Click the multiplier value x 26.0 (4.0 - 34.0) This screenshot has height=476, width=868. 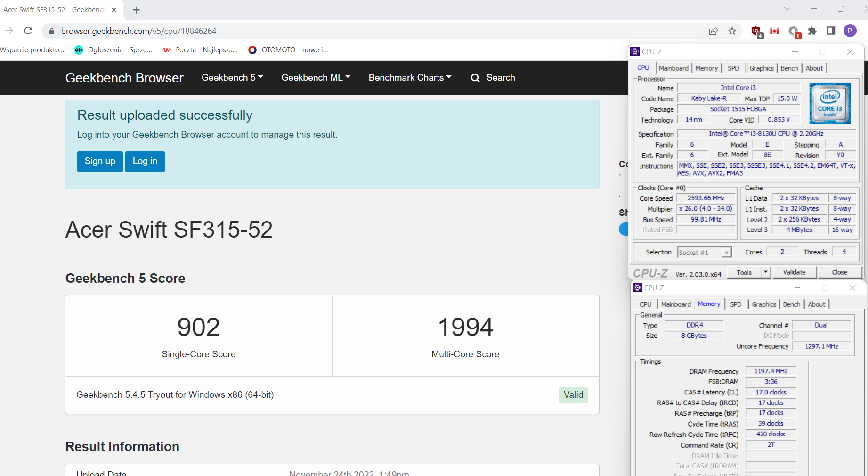[706, 209]
